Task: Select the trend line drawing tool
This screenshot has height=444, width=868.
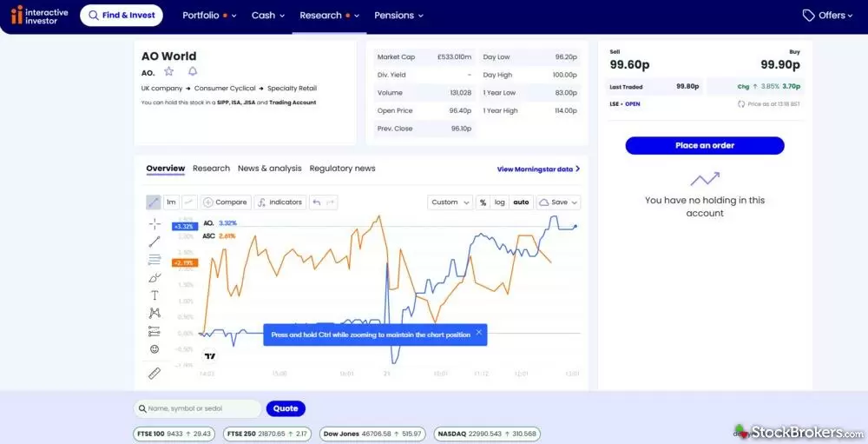Action: point(155,242)
